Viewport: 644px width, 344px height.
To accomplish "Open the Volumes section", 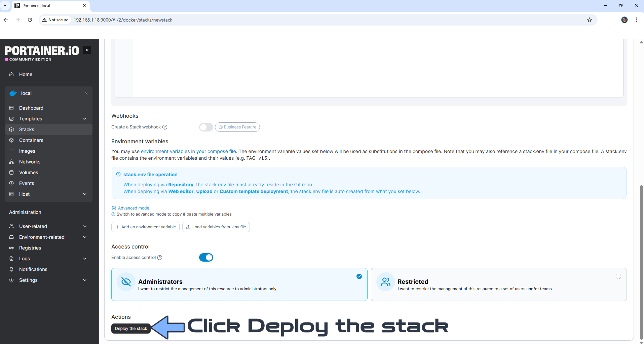I will 28,173.
